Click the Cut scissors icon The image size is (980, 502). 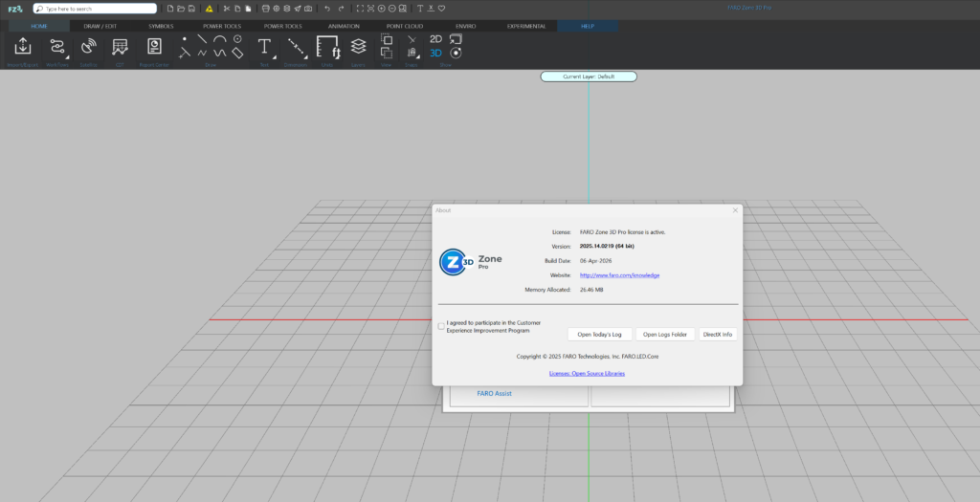tap(226, 9)
